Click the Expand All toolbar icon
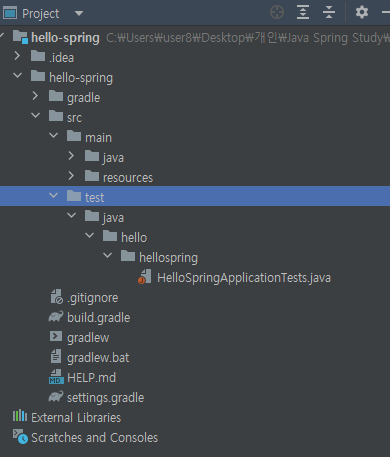The width and height of the screenshot is (390, 457). 303,13
